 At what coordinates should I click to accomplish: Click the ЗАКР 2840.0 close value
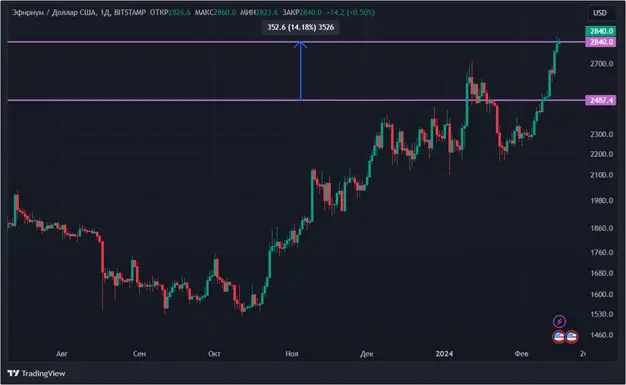pyautogui.click(x=302, y=12)
